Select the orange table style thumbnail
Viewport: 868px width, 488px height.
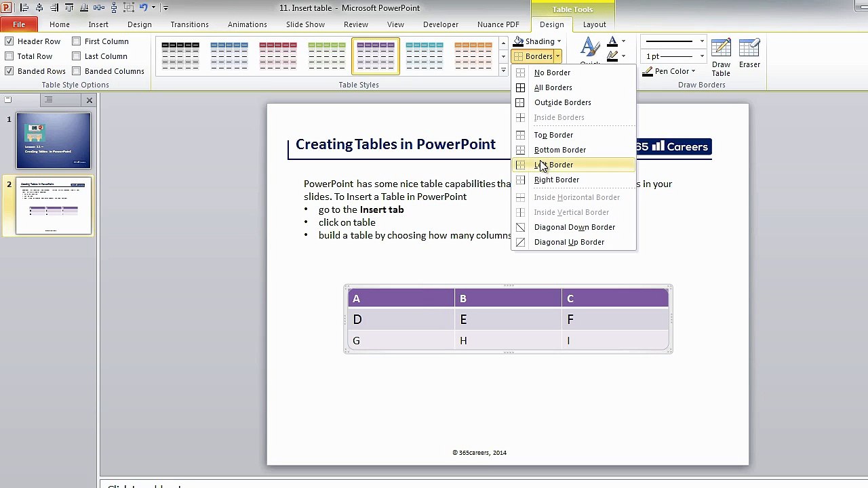pos(473,56)
